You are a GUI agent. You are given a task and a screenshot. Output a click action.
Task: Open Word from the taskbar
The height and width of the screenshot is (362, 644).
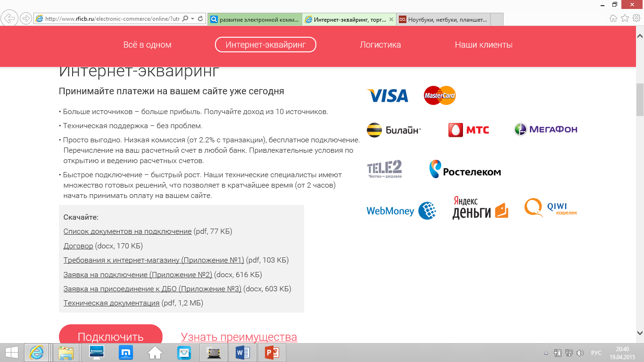tap(242, 353)
